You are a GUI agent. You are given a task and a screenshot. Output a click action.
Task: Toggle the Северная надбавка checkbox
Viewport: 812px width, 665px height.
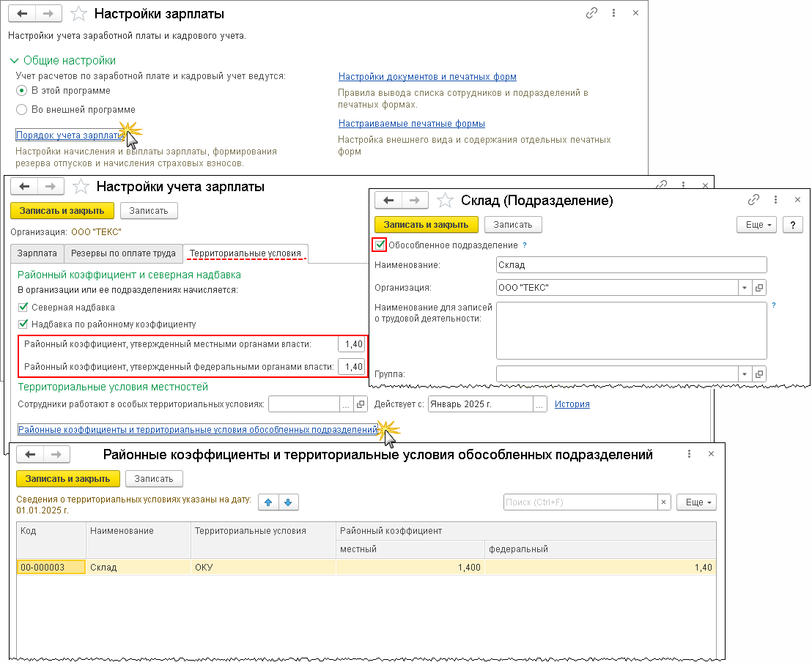point(23,308)
